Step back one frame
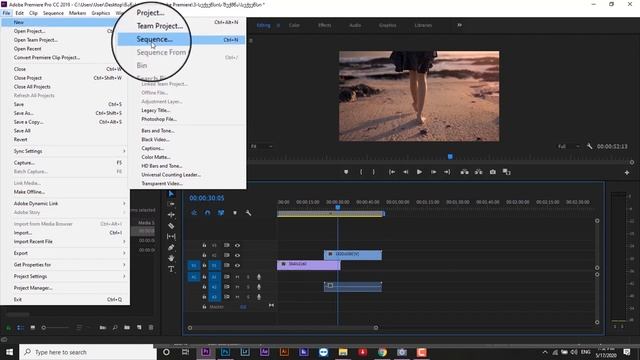 click(x=406, y=172)
